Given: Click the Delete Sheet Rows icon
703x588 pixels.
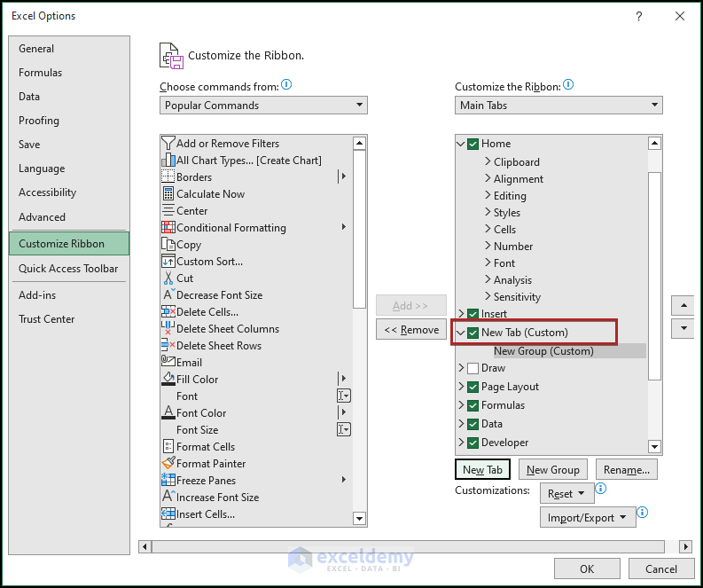Looking at the screenshot, I should (168, 345).
